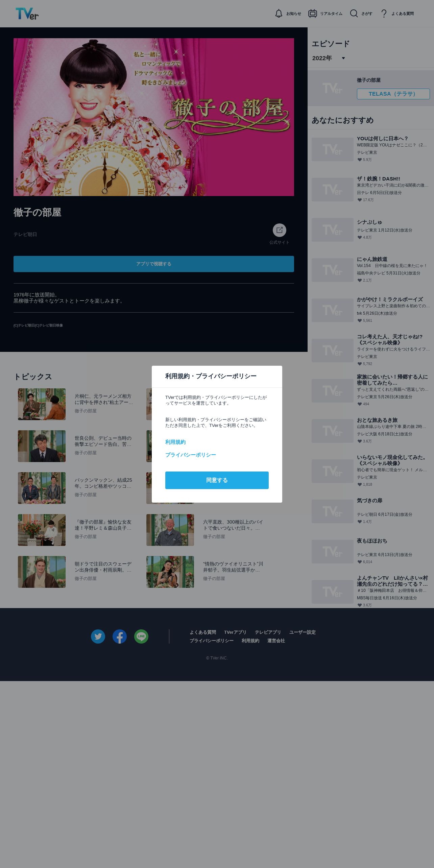The width and height of the screenshot is (434, 868).
Task: Expand the 2022年 episode year dropdown
Action: pyautogui.click(x=329, y=58)
